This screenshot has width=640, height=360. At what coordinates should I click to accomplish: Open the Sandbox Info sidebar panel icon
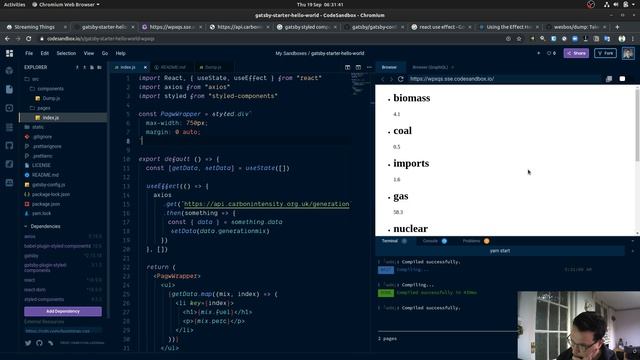click(x=9, y=71)
